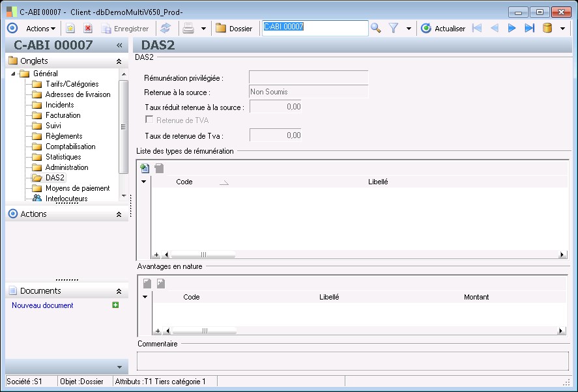578x392 pixels.
Task: Select Facturation in the tree
Action: tap(63, 115)
